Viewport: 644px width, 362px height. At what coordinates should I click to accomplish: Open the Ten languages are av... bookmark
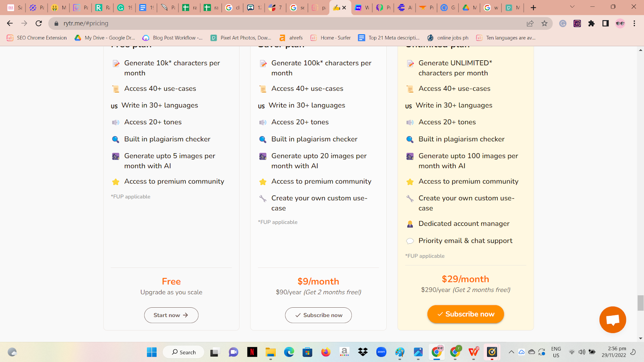pos(506,38)
